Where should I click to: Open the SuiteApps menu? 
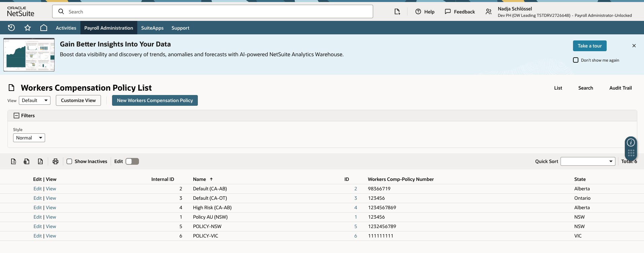pos(152,28)
